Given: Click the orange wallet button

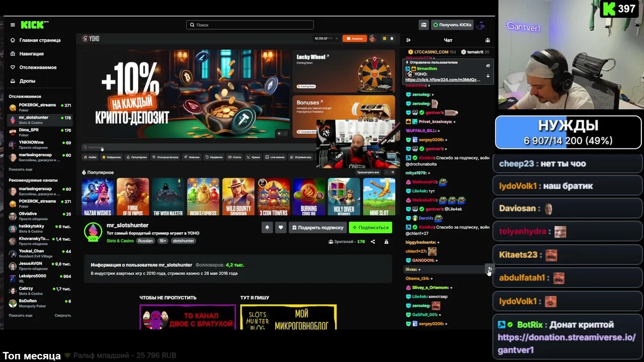Looking at the screenshot, I should [354, 39].
